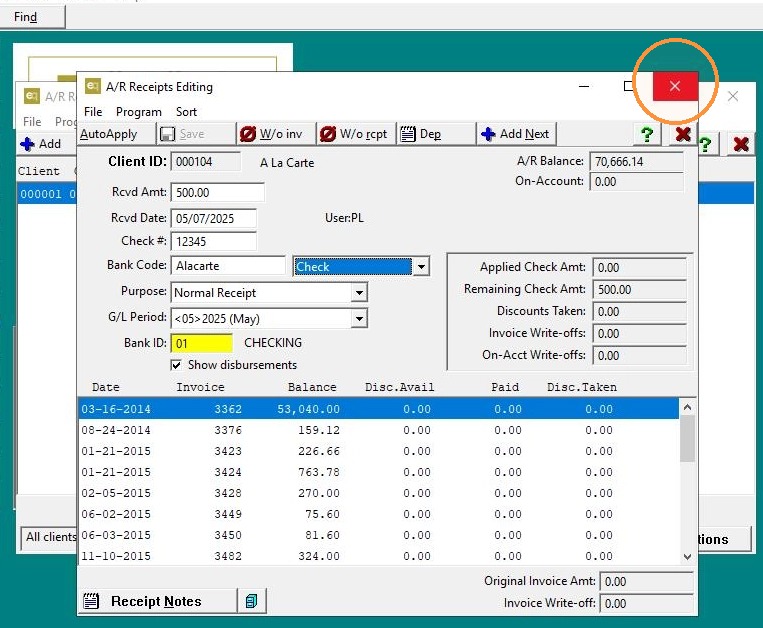The image size is (763, 628).
Task: Click the invoice list scroll up arrow
Action: [688, 408]
